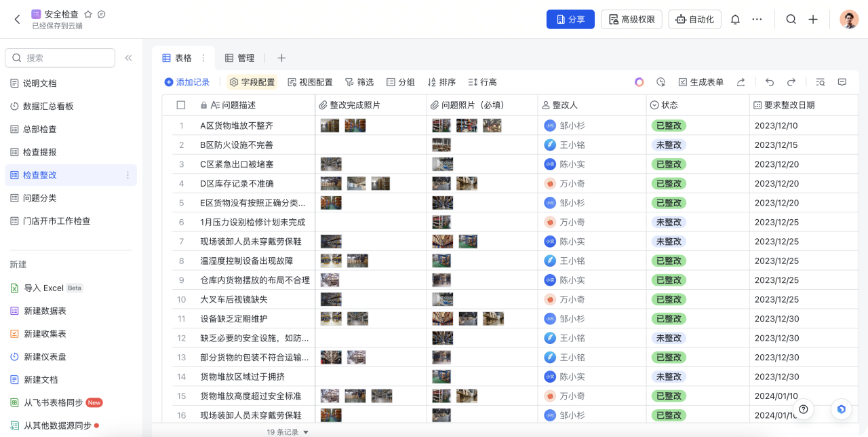Open 说明文档 in the sidebar
The height and width of the screenshot is (437, 868).
71,83
